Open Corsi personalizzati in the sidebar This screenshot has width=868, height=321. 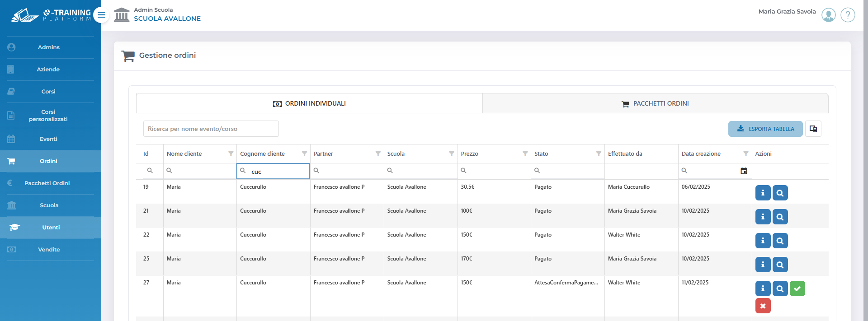[x=51, y=116]
